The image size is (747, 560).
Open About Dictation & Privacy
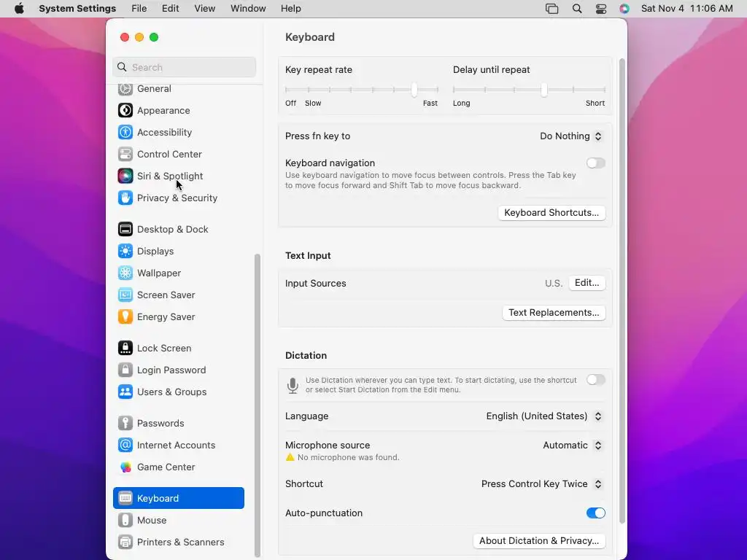click(x=539, y=541)
